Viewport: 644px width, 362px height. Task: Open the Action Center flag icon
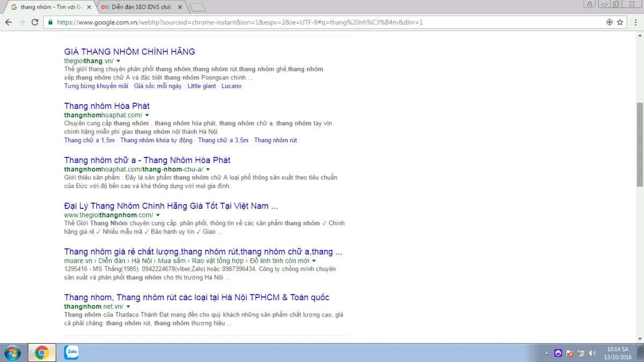[570, 353]
